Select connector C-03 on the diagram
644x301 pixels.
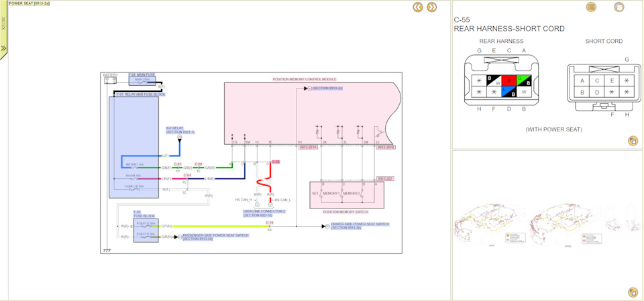tap(178, 164)
